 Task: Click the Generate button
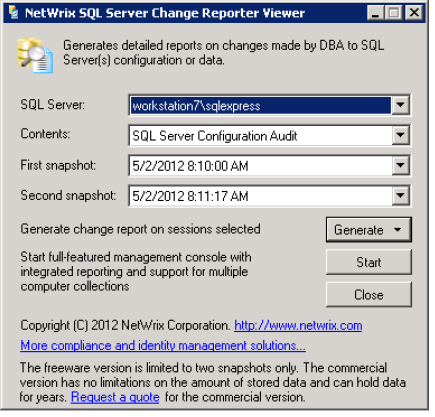(x=358, y=230)
